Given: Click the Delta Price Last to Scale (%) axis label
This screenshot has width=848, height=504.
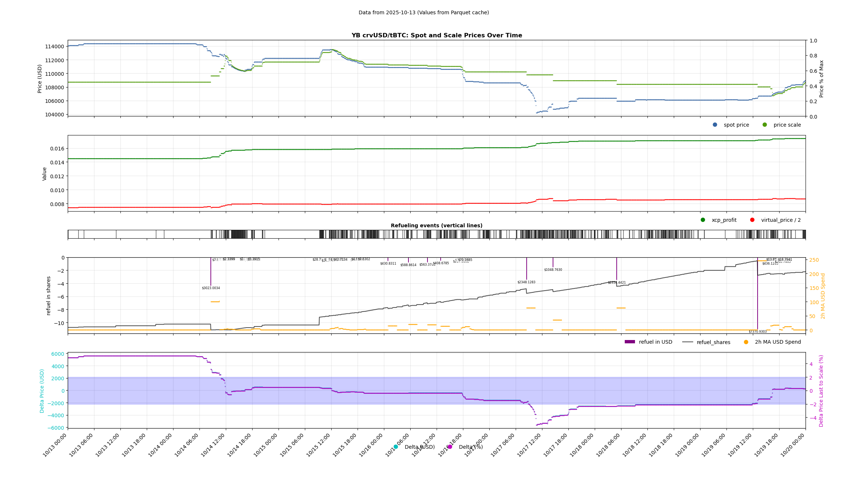Looking at the screenshot, I should pos(821,391).
